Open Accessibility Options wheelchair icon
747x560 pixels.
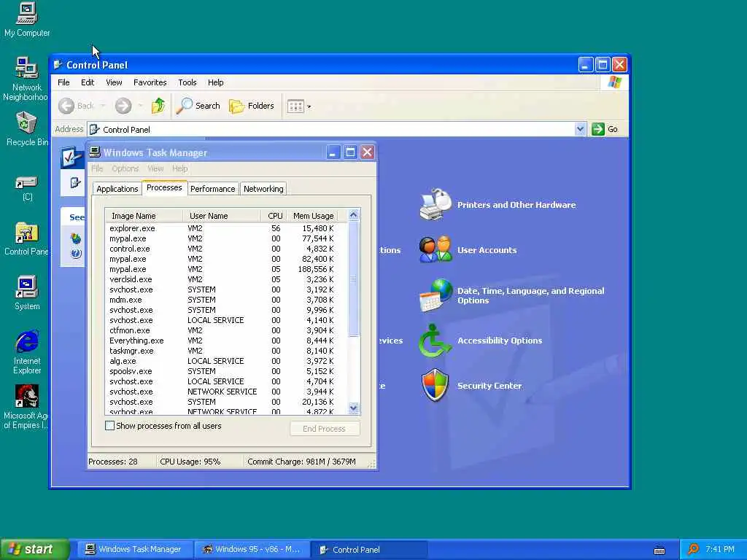point(435,341)
